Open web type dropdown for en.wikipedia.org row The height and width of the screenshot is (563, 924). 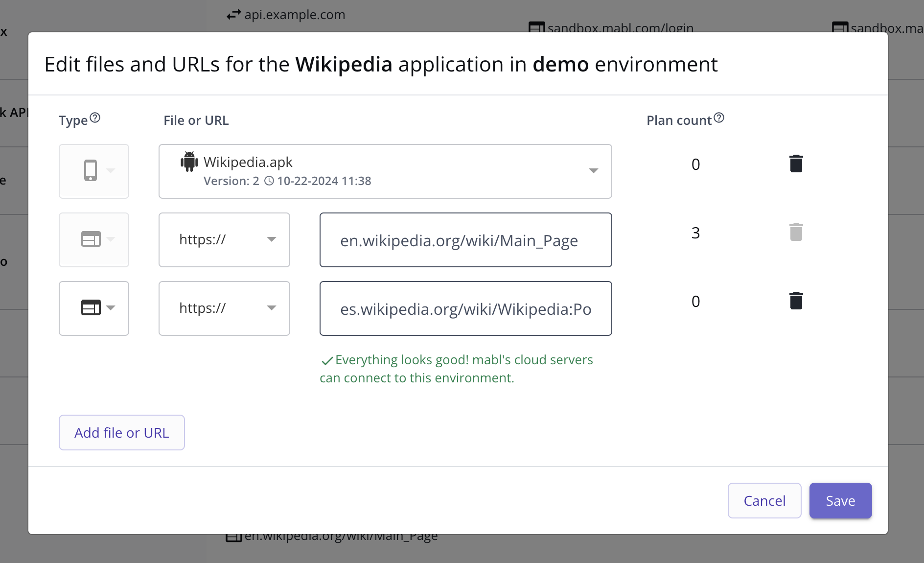[94, 239]
